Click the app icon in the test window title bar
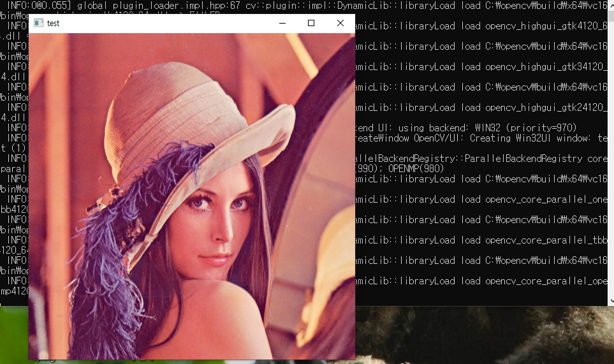The image size is (614, 364). click(x=38, y=23)
